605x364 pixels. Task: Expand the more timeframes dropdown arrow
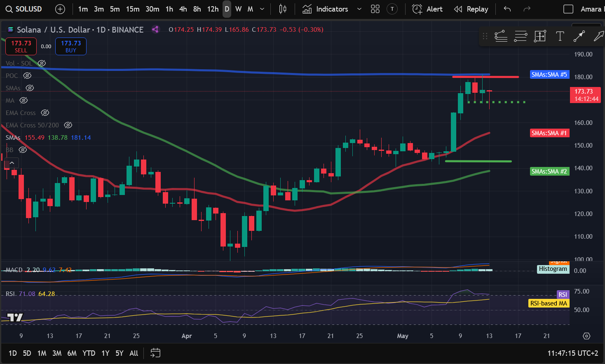click(x=262, y=9)
